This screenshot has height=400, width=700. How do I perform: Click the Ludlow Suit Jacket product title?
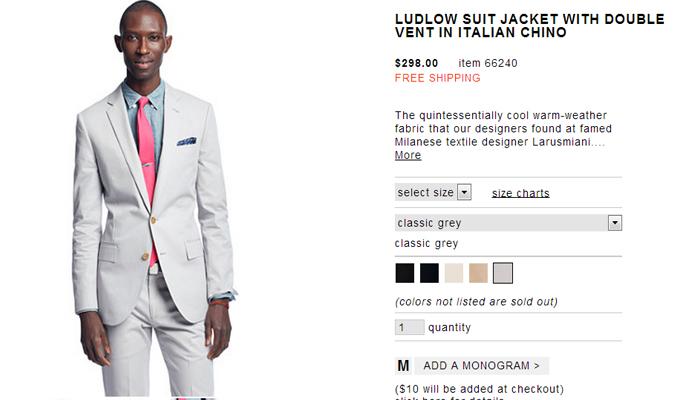tap(529, 26)
